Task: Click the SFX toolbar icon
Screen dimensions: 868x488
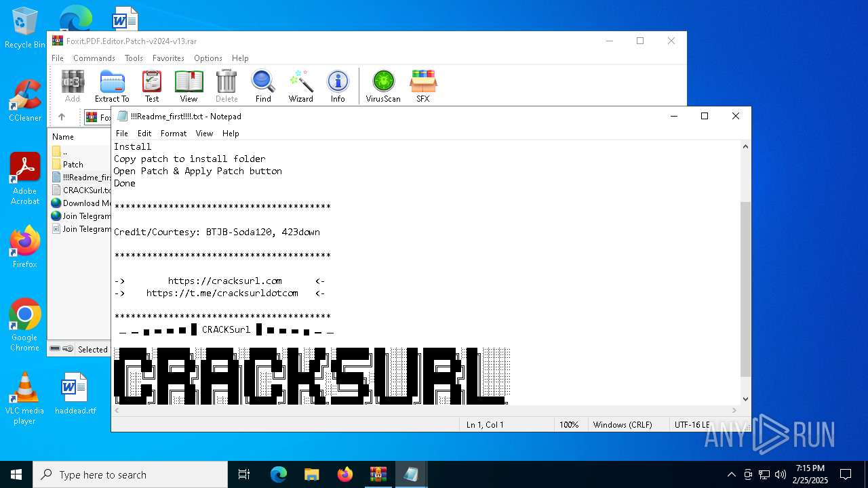Action: pos(423,86)
